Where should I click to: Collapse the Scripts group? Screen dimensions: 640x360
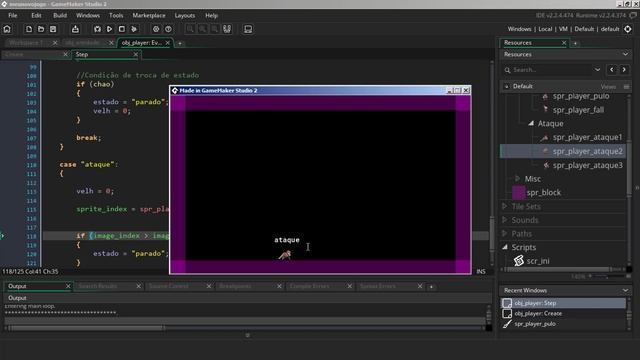click(505, 247)
